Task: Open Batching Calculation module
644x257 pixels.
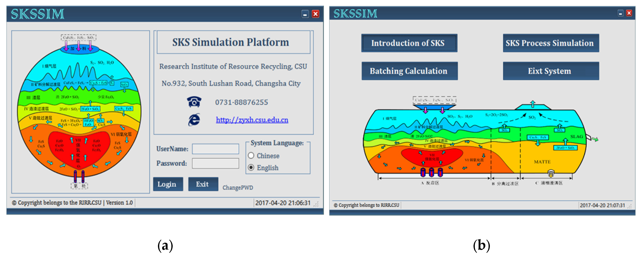Action: pos(409,71)
